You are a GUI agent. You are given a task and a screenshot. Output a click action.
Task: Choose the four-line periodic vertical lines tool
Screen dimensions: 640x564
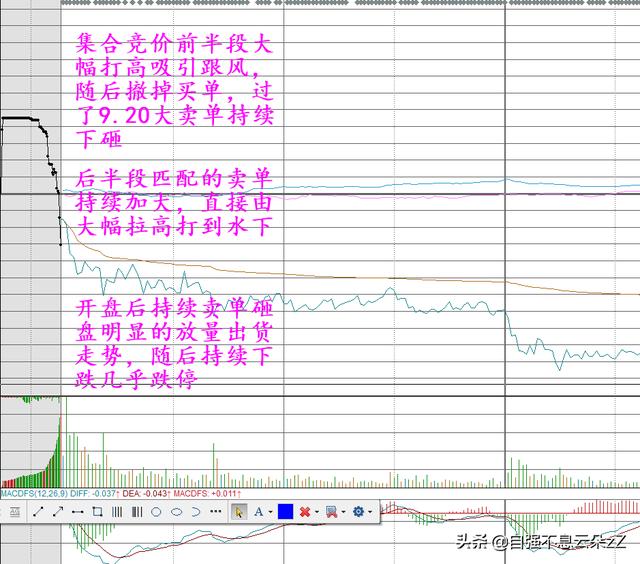pos(116,511)
